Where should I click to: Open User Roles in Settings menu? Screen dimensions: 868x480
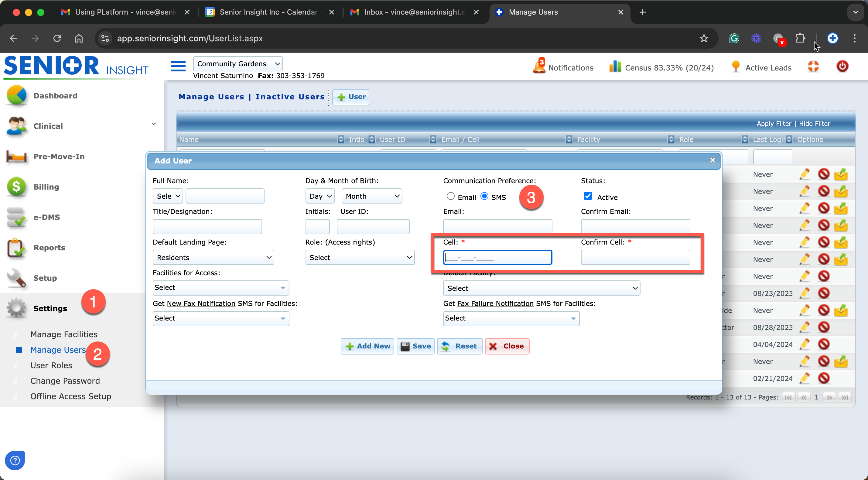[x=51, y=365]
